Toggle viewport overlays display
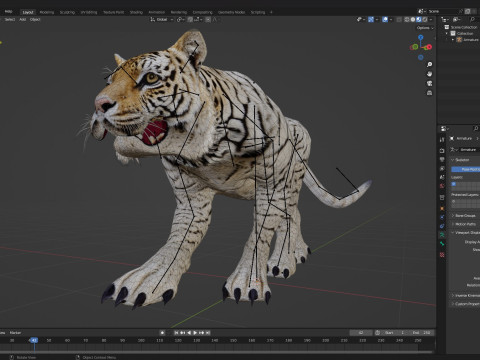Screen dimensions: 480x360 [385, 20]
